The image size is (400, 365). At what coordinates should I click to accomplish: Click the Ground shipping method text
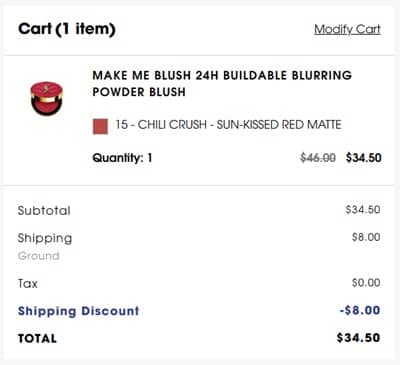coord(39,256)
